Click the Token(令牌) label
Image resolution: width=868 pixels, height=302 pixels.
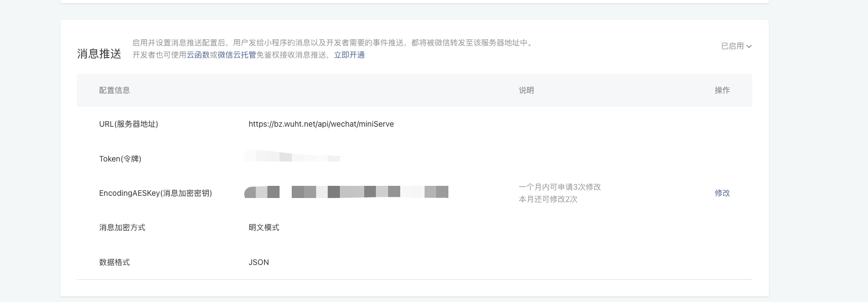[120, 159]
